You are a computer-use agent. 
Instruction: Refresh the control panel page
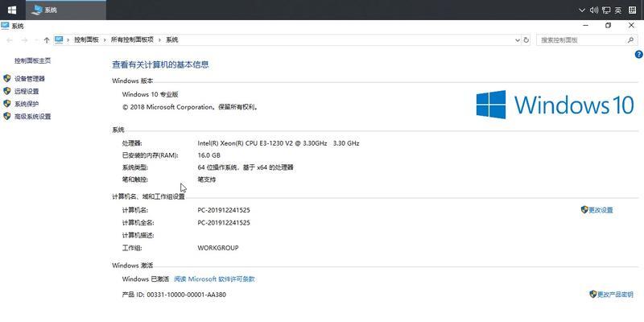pyautogui.click(x=526, y=39)
